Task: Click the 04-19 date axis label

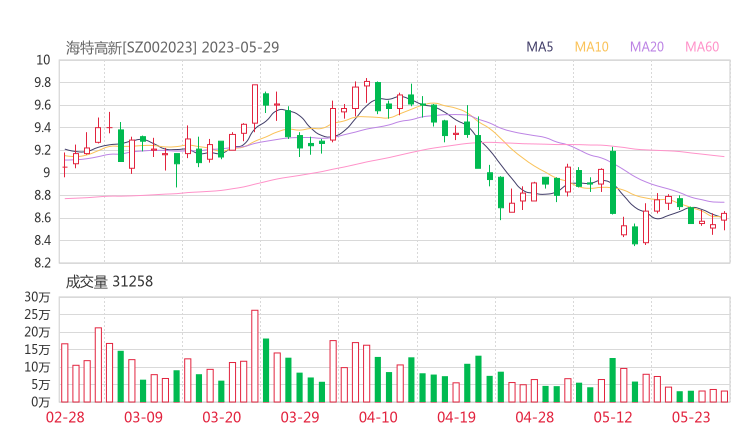Action: [x=455, y=417]
